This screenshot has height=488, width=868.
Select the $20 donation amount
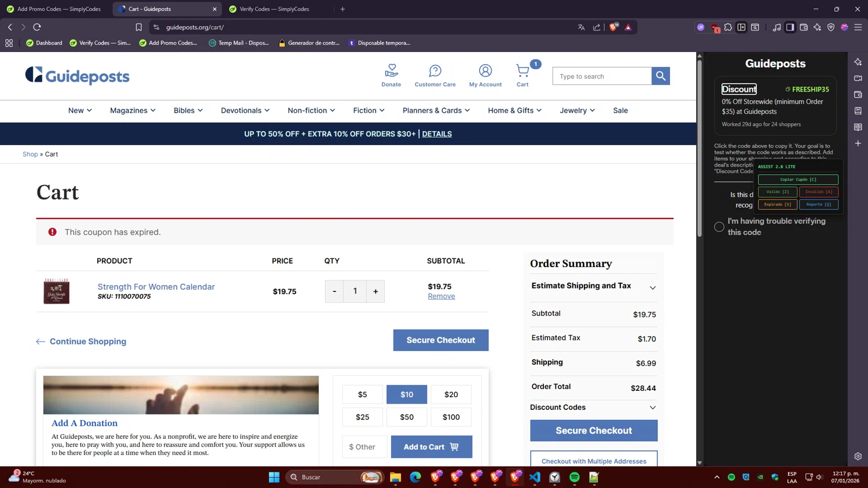(451, 394)
